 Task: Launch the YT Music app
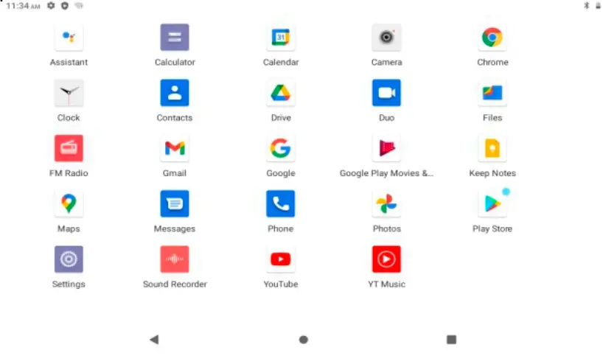386,259
